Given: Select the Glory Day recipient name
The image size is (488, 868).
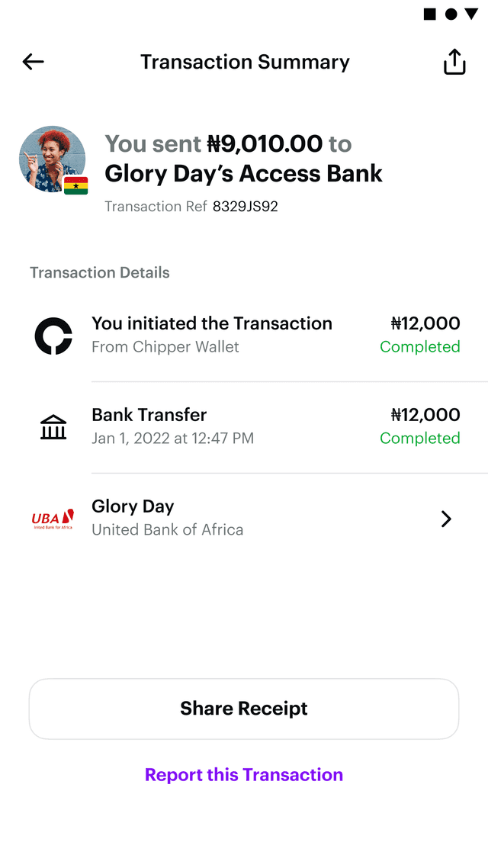Looking at the screenshot, I should pos(133,506).
